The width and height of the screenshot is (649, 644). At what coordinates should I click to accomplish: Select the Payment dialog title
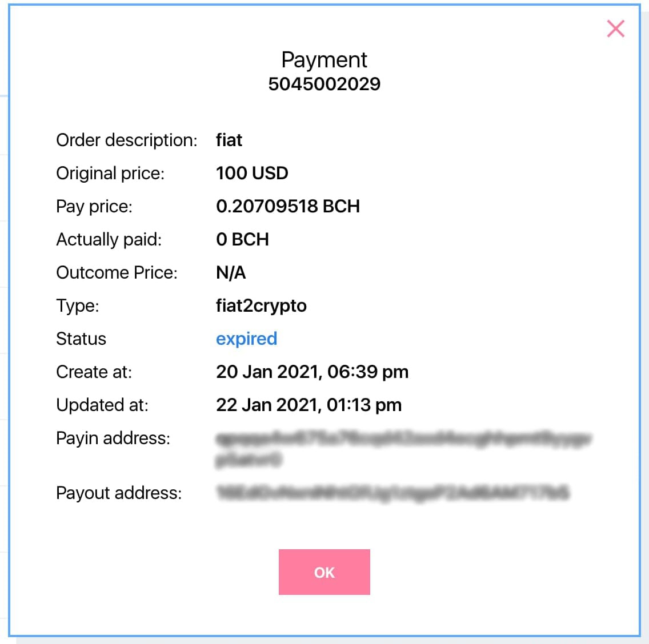click(x=324, y=59)
